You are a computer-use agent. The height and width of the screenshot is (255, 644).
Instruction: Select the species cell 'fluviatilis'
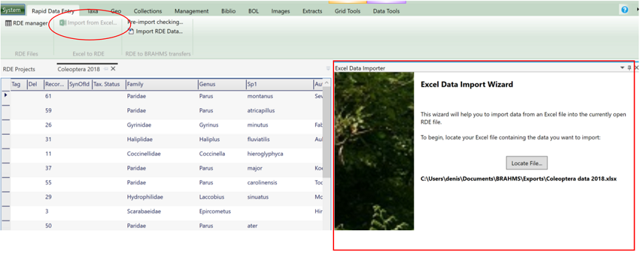[x=258, y=139]
